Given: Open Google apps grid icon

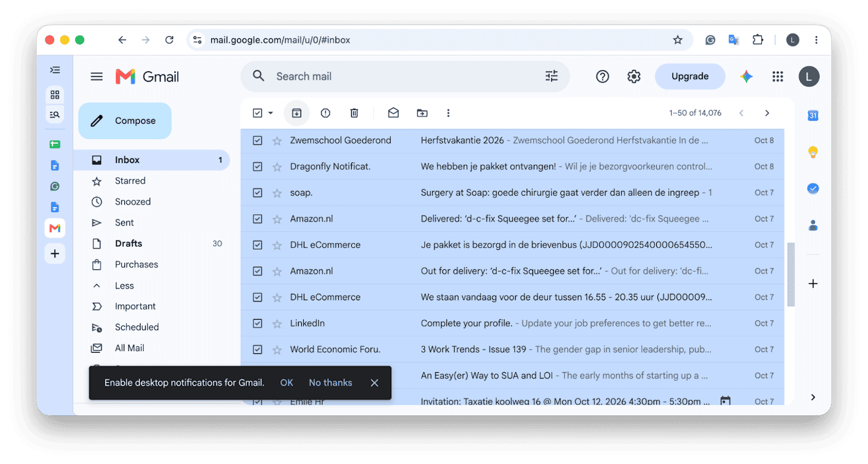Looking at the screenshot, I should click(x=777, y=76).
